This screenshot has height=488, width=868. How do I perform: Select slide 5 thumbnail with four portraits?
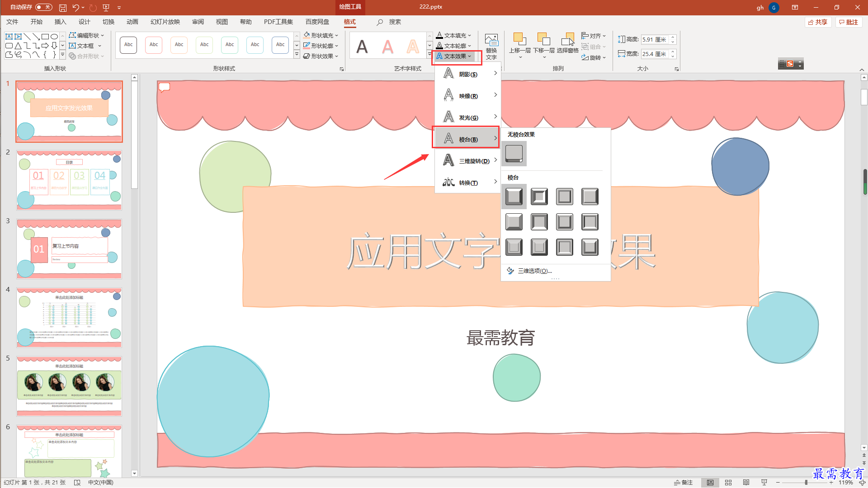(69, 386)
